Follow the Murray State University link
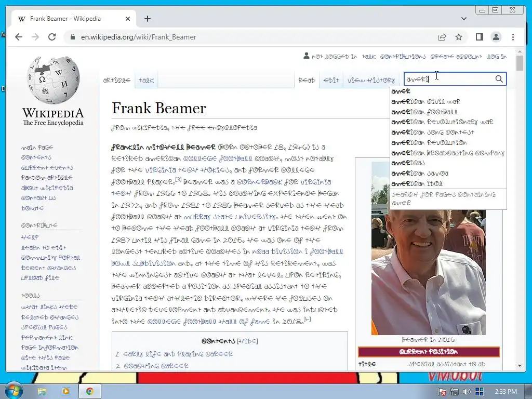This screenshot has width=532, height=399. 230,217
